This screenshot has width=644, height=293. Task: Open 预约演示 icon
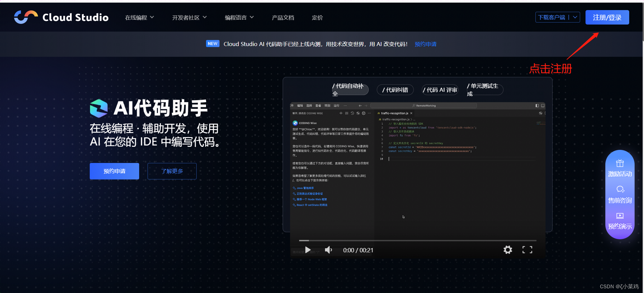[x=620, y=216]
